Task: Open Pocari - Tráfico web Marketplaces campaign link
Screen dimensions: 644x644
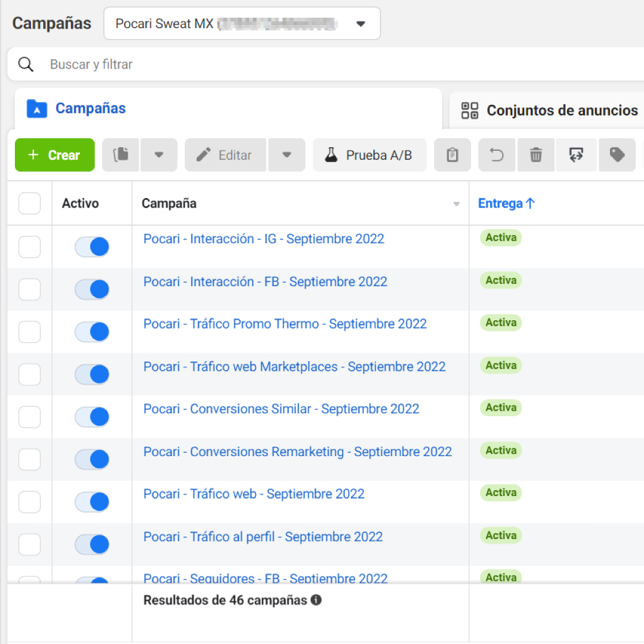Action: (295, 366)
